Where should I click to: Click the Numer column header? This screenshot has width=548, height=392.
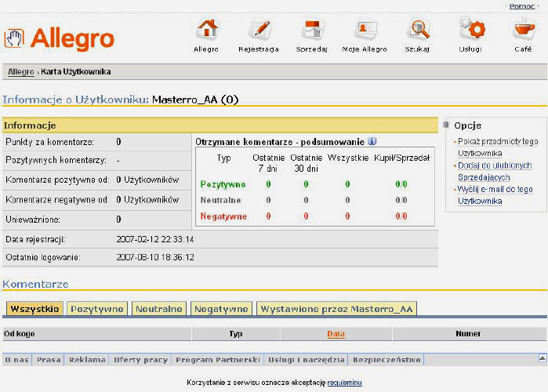click(468, 334)
